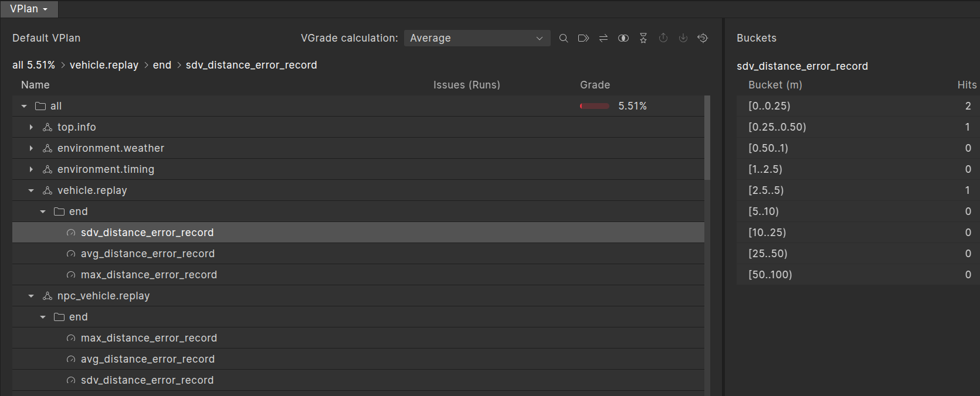Click the download arrow circle icon

pos(683,38)
